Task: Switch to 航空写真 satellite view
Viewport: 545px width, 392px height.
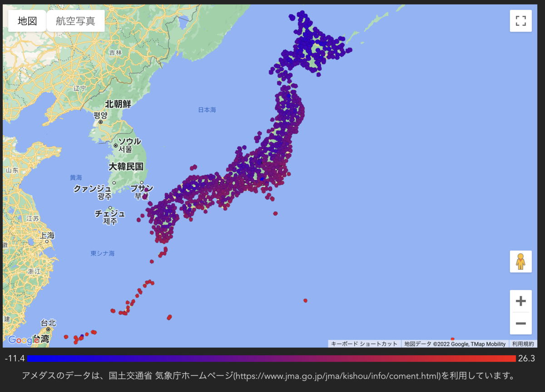Action: click(75, 21)
